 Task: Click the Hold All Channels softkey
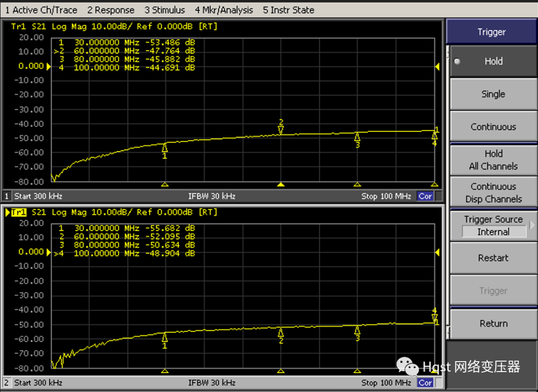pos(493,160)
